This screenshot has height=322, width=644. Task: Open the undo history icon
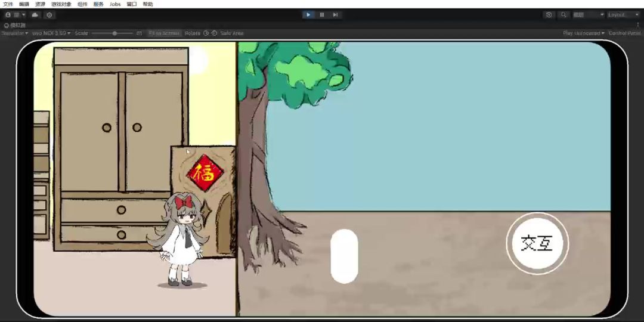click(549, 15)
